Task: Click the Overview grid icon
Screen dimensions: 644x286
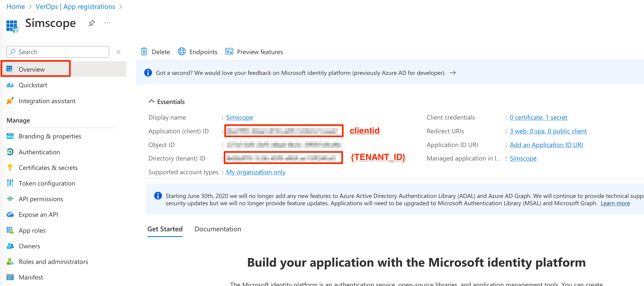Action: 10,69
